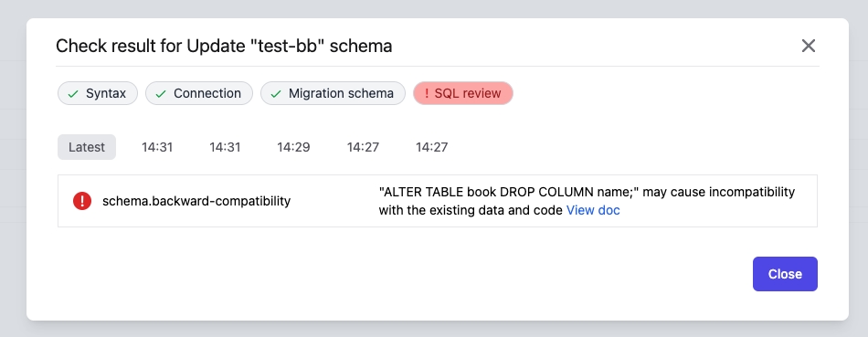Click the green checkmark in the Connection badge
The width and height of the screenshot is (868, 337).
(161, 94)
